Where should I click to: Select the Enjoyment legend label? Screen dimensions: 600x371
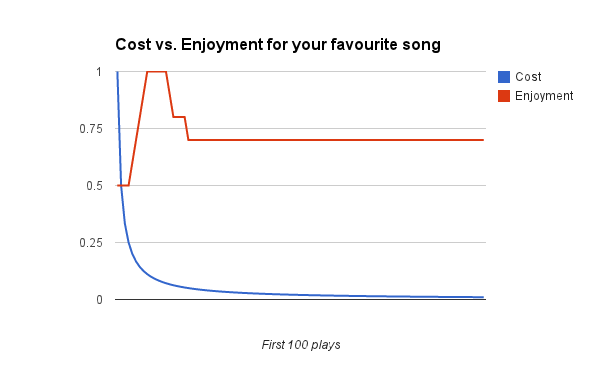coord(544,96)
